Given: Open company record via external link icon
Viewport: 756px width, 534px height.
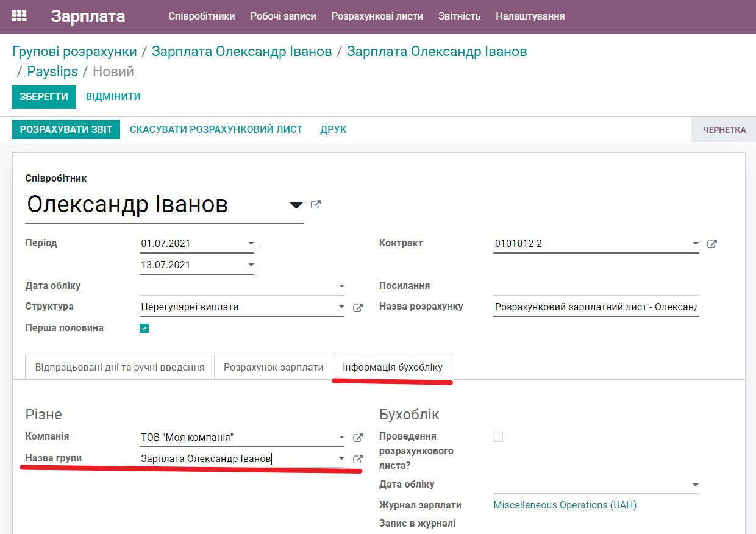Looking at the screenshot, I should click(x=358, y=436).
